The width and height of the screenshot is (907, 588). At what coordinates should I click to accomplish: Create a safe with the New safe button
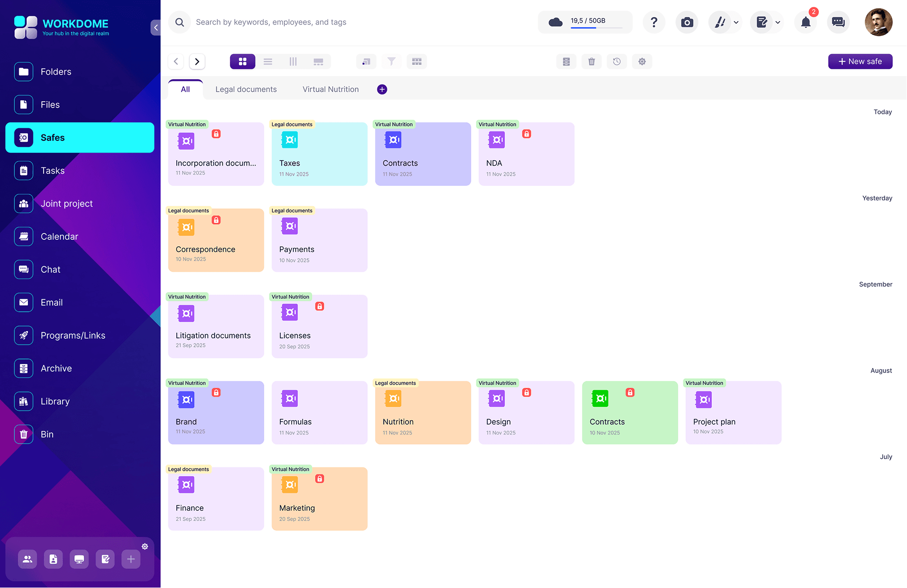pos(860,61)
